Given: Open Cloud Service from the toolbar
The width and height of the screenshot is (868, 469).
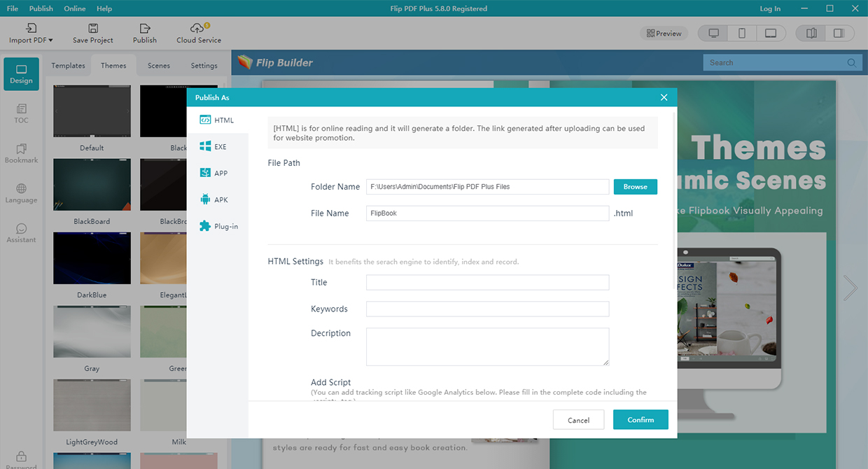Looking at the screenshot, I should pos(198,28).
